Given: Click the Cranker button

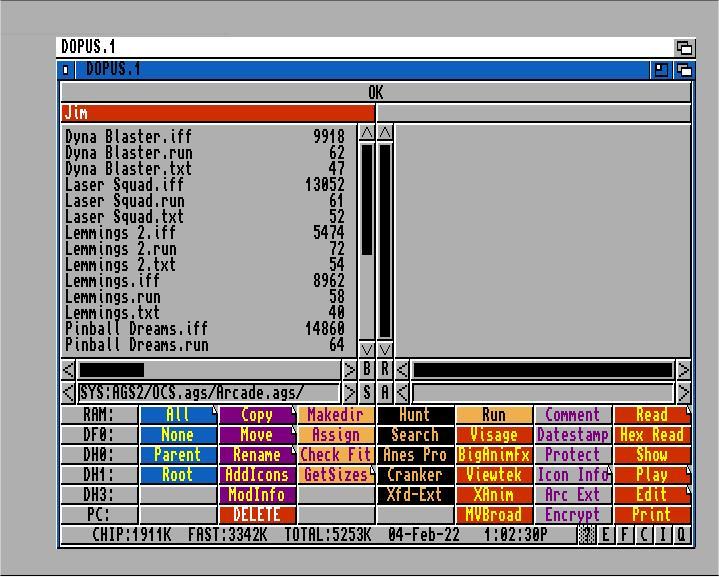Looking at the screenshot, I should [415, 475].
